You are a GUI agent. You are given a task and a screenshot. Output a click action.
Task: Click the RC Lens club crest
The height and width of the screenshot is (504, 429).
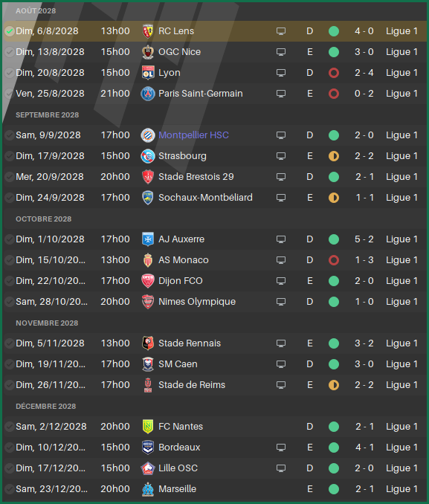(x=148, y=31)
